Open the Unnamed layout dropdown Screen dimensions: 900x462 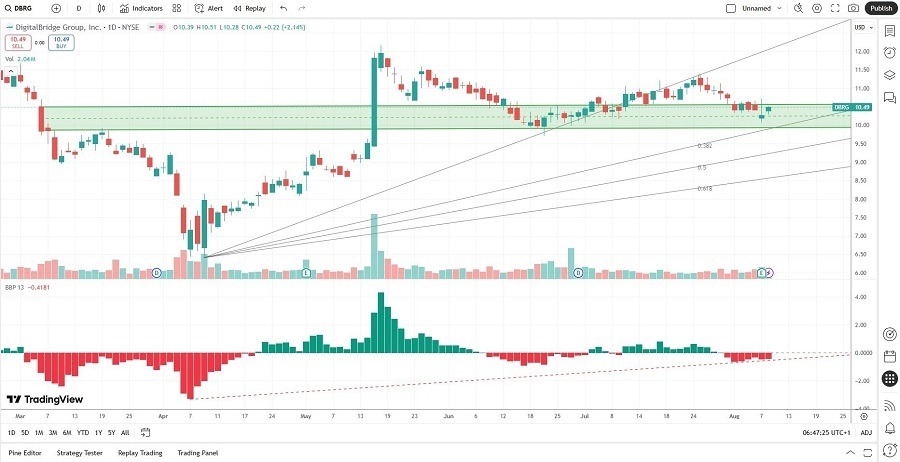[x=762, y=9]
